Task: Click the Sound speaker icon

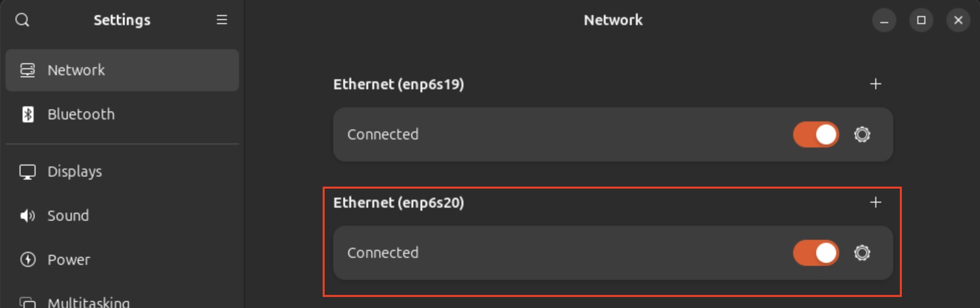Action: (x=28, y=216)
